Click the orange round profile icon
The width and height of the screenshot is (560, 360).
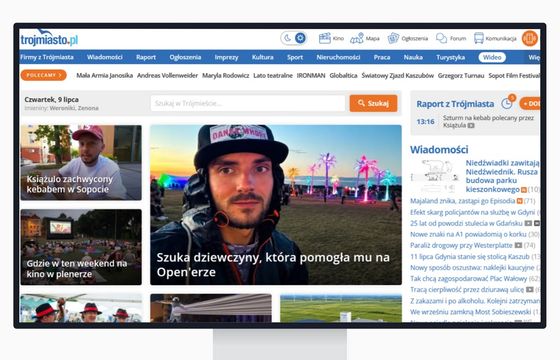coord(530,38)
